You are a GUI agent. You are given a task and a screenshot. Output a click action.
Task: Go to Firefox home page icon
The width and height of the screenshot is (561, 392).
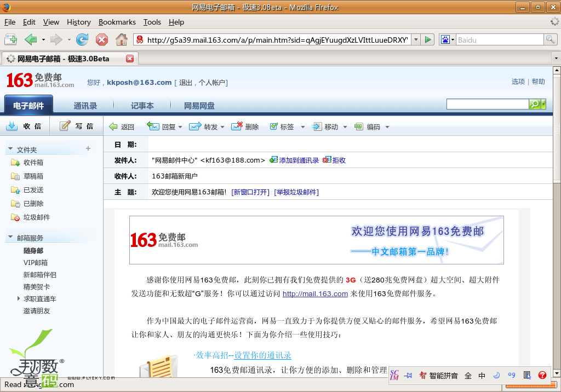tap(121, 39)
